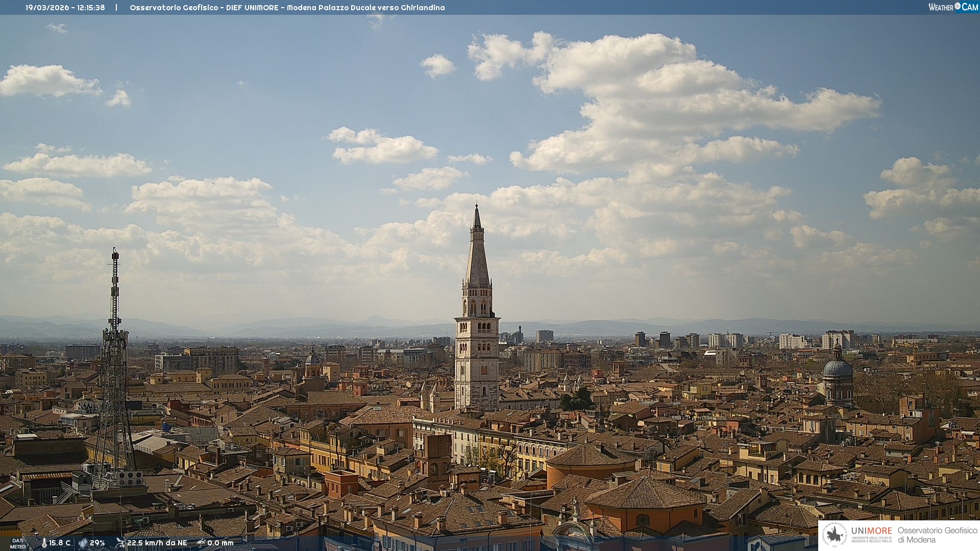Click the thermometer temperature icon

[44, 543]
